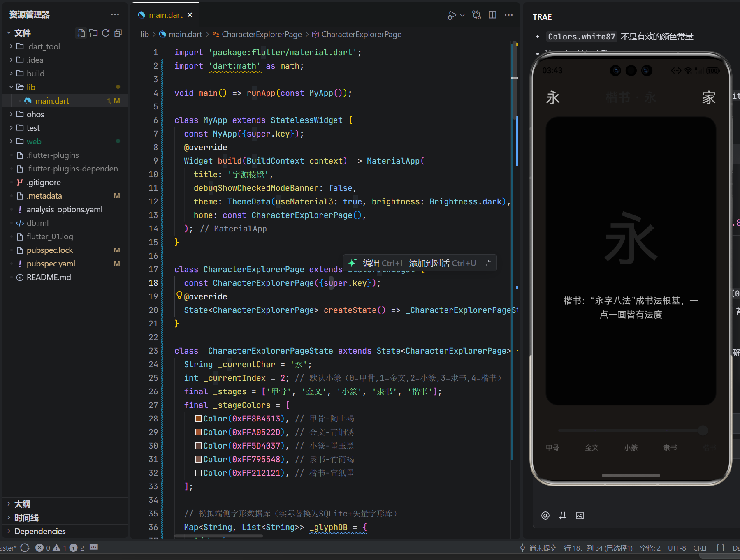The image size is (740, 560).
Task: Click the first CharacterExplorerPage breadcrumb
Action: [x=262, y=34]
